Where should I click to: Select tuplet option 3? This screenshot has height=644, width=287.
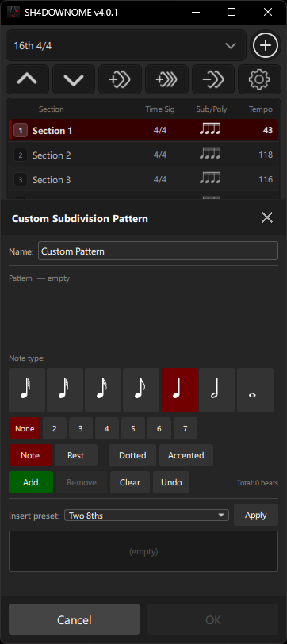[x=81, y=428]
